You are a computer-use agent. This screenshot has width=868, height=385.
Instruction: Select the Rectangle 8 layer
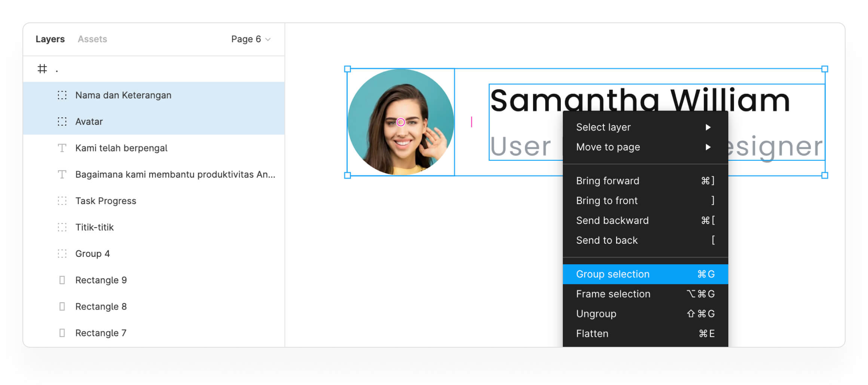pyautogui.click(x=101, y=307)
